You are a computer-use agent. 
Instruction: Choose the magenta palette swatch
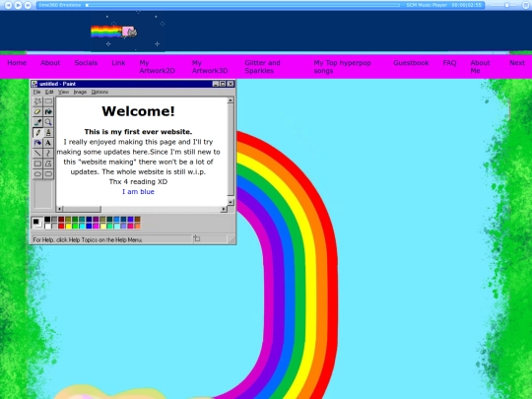(x=96, y=226)
